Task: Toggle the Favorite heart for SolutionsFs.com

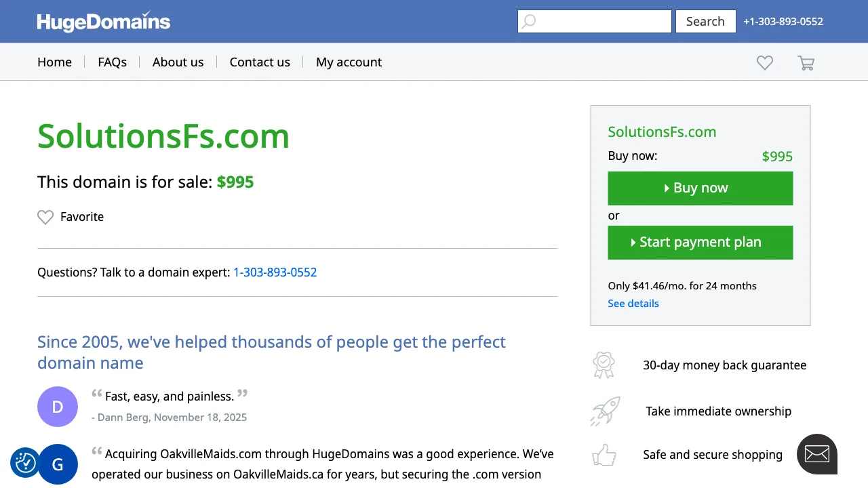Action: coord(45,217)
